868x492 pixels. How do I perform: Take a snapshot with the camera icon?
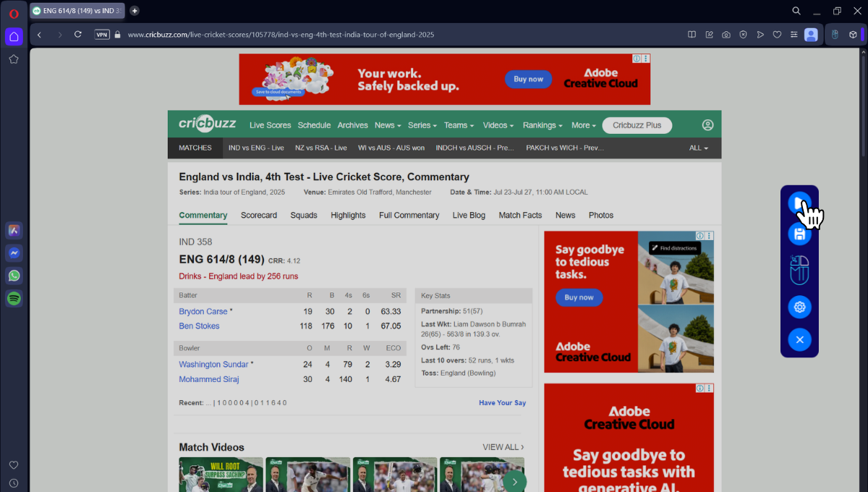pyautogui.click(x=726, y=35)
